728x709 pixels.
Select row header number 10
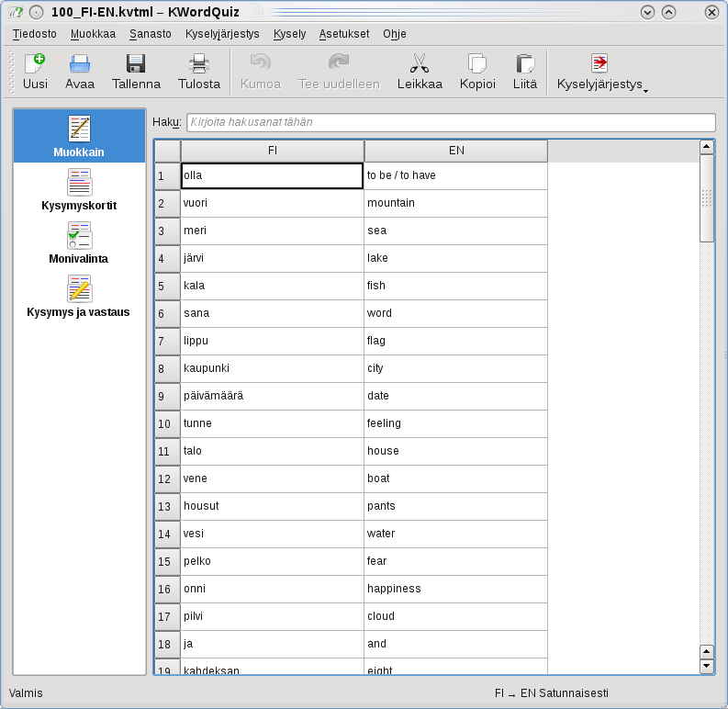(x=167, y=423)
